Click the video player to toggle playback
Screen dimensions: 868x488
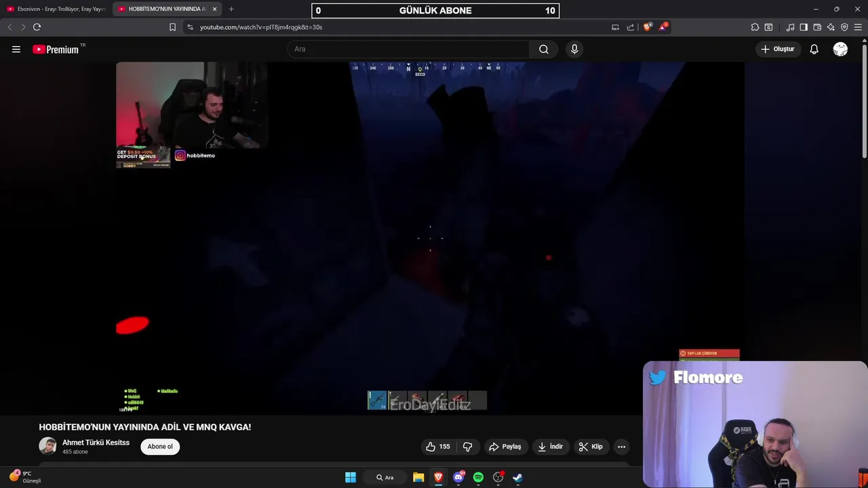tap(430, 238)
